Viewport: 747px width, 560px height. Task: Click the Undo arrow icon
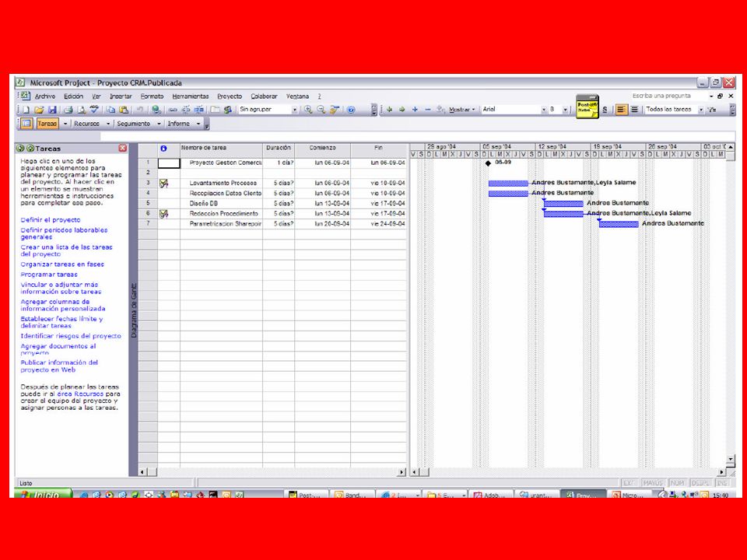click(140, 110)
